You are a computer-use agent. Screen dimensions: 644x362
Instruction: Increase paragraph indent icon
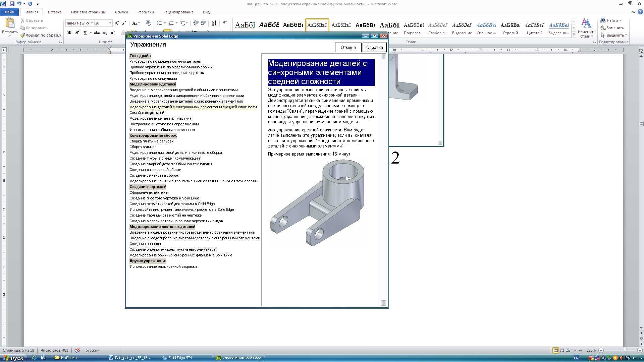(x=203, y=23)
